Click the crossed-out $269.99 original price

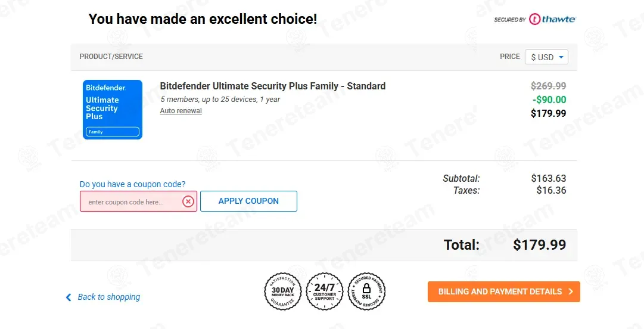(x=548, y=86)
